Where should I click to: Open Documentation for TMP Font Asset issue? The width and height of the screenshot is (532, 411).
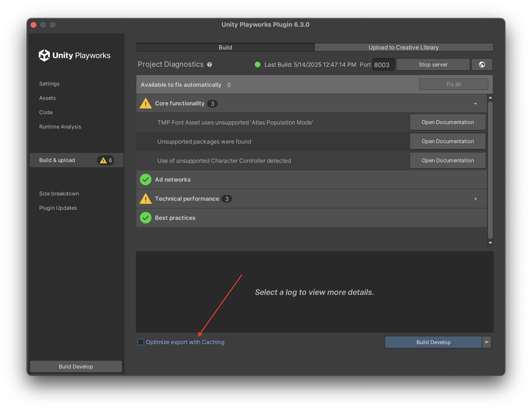pos(448,122)
